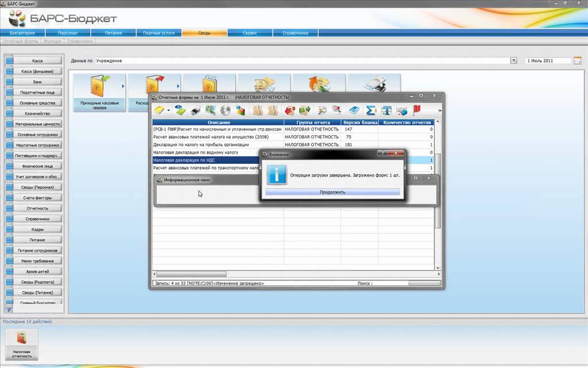This screenshot has height=368, width=588.
Task: Open the Справочники top tab
Action: pos(296,33)
